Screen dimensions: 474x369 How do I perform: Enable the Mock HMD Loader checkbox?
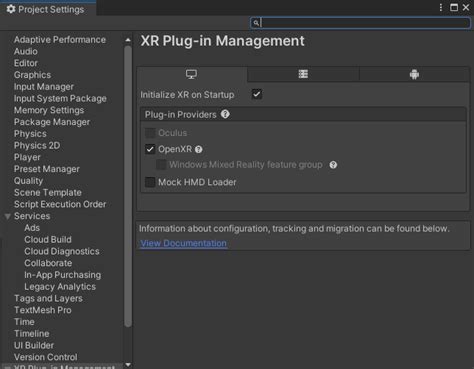150,182
